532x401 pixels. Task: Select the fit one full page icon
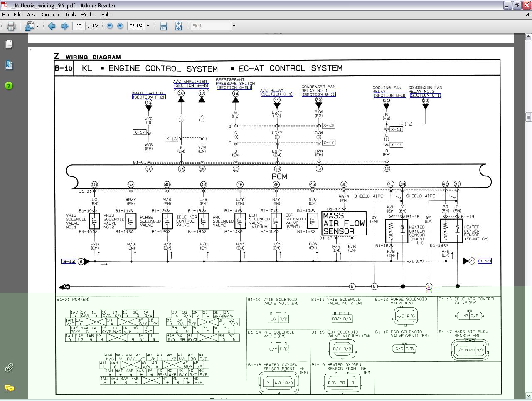pos(178,26)
